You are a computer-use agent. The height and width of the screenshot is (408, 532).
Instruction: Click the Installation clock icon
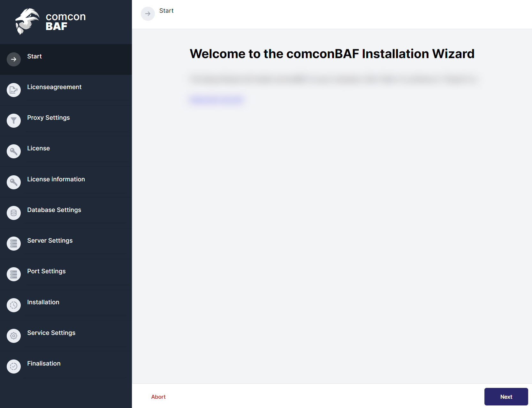14,305
